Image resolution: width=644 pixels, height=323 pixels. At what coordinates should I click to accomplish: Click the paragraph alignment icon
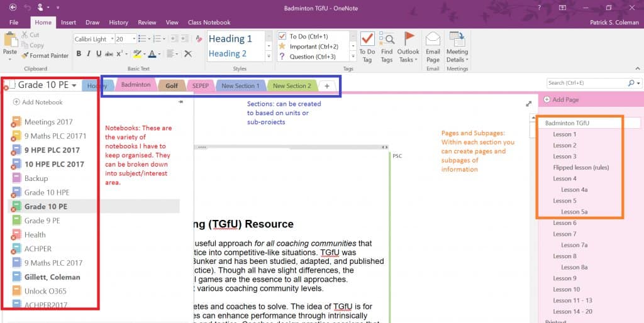170,54
